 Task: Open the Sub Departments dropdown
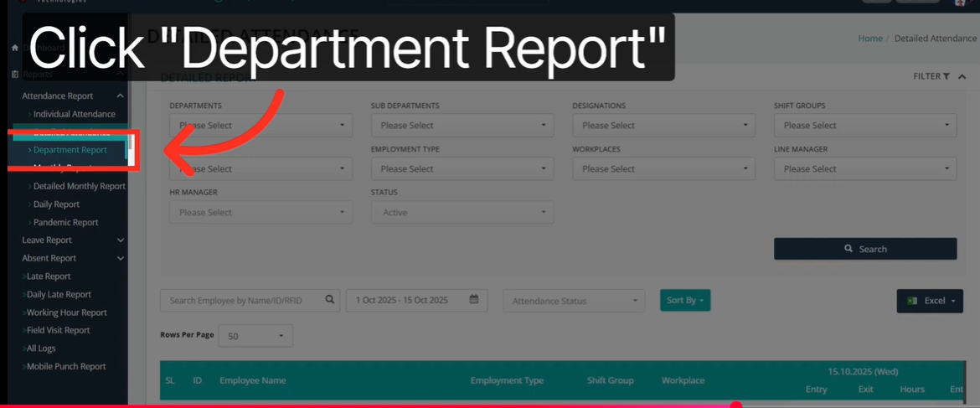[462, 126]
